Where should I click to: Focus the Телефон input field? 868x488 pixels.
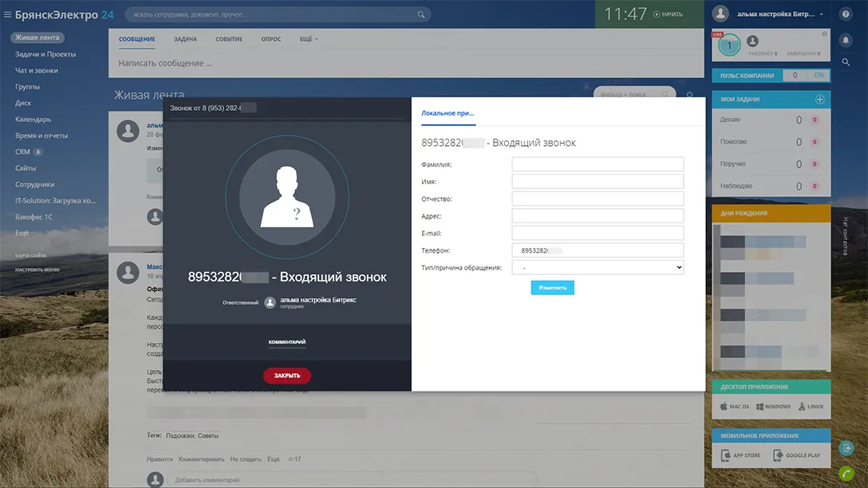pyautogui.click(x=598, y=250)
